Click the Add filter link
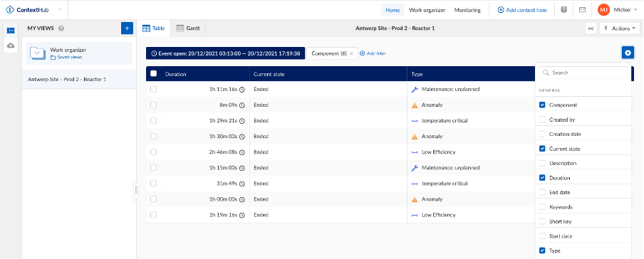This screenshot has width=644, height=259. click(x=373, y=53)
